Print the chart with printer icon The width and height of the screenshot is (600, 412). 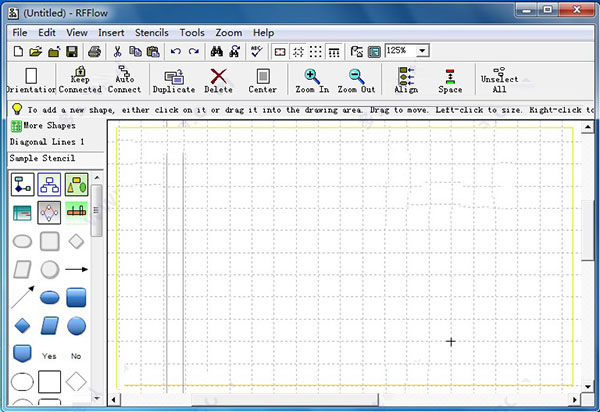[x=94, y=51]
